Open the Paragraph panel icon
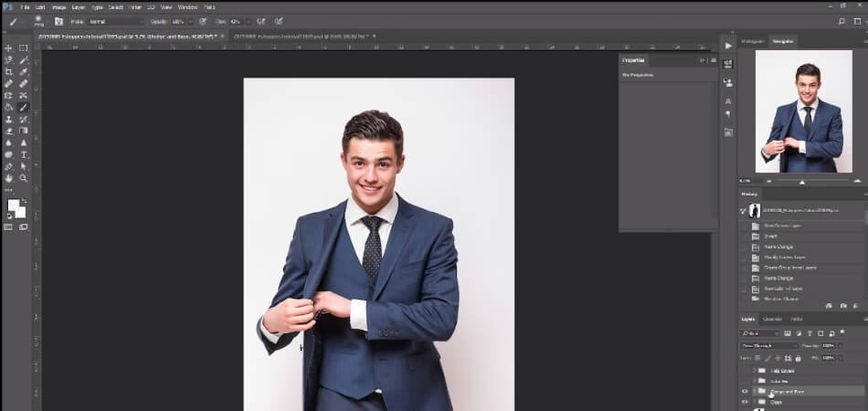Viewport: 868px width, 411px height. [x=728, y=114]
